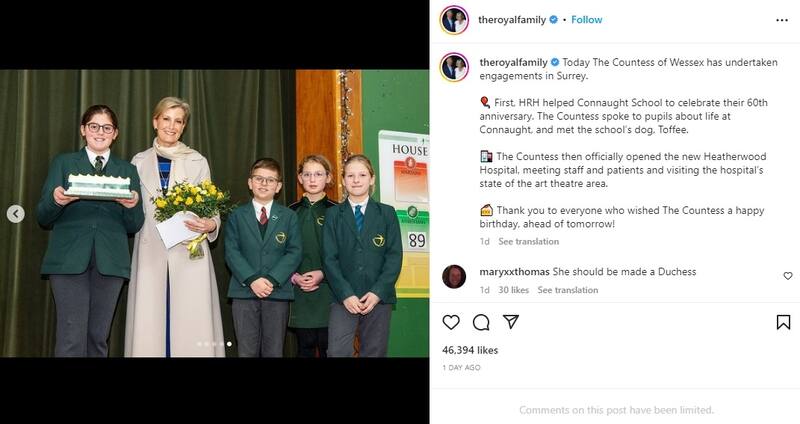Click maryxxthomas commenter avatar
The image size is (800, 424).
click(454, 277)
